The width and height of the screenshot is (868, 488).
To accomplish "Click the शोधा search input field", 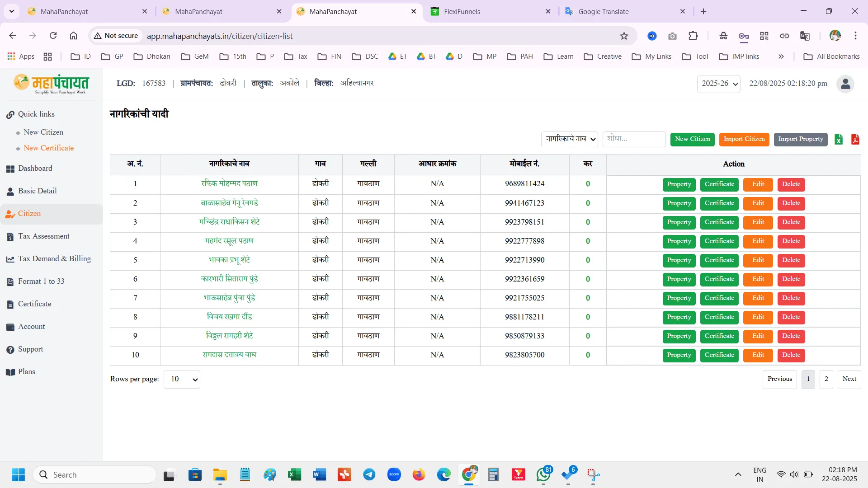I will (x=633, y=139).
